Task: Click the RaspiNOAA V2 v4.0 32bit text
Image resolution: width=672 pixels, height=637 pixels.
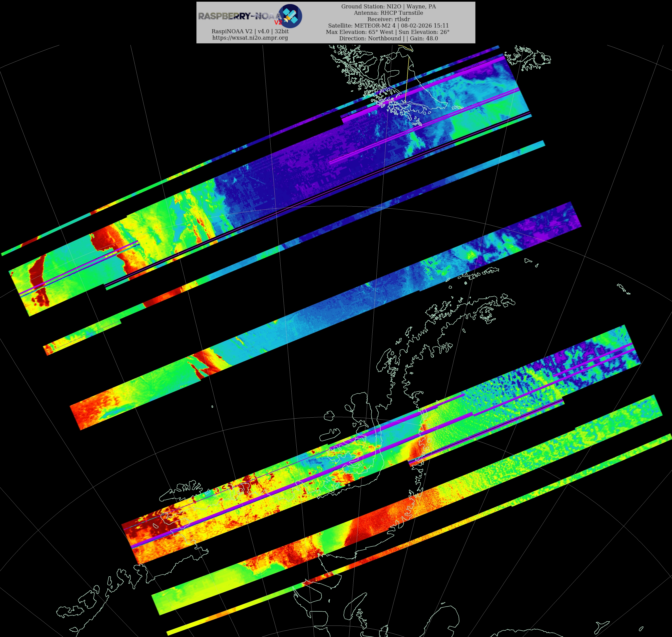Action: tap(250, 31)
